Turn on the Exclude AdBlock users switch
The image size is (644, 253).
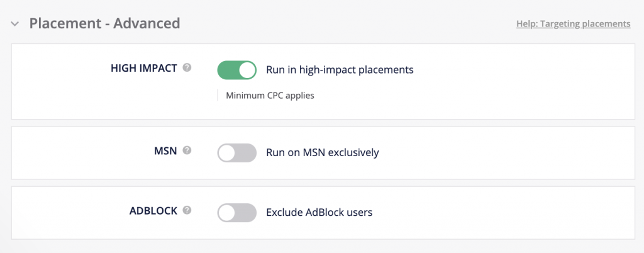[x=237, y=213]
